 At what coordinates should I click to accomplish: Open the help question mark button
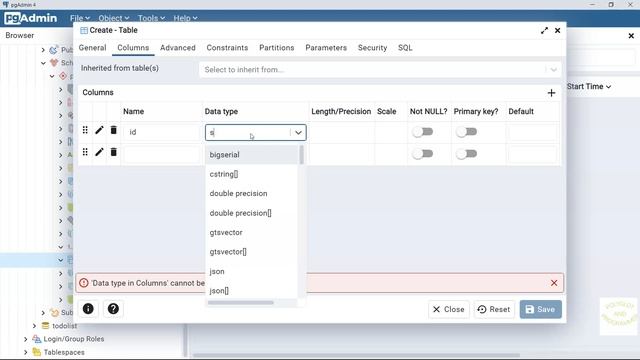[113, 309]
